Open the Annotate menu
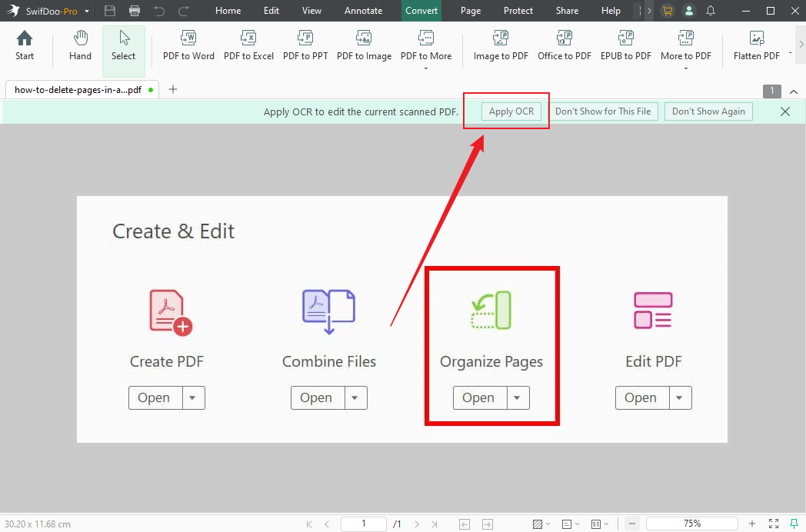 [x=363, y=11]
